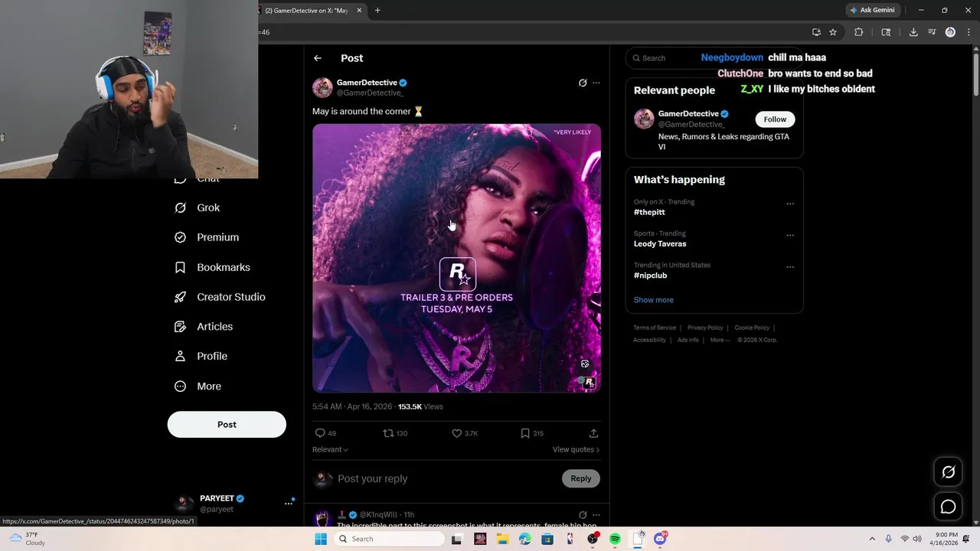The image size is (980, 551).
Task: Open Creator Studio in the sidebar
Action: tap(220, 297)
